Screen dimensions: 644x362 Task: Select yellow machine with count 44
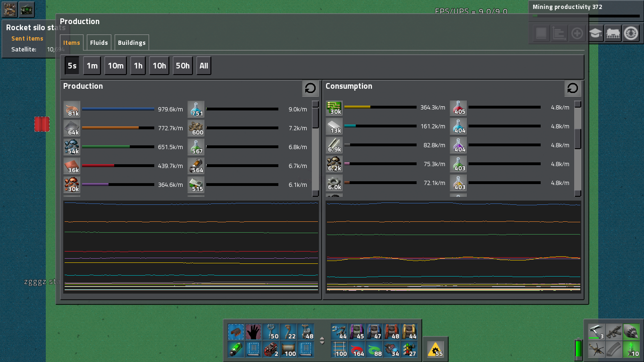pyautogui.click(x=410, y=331)
